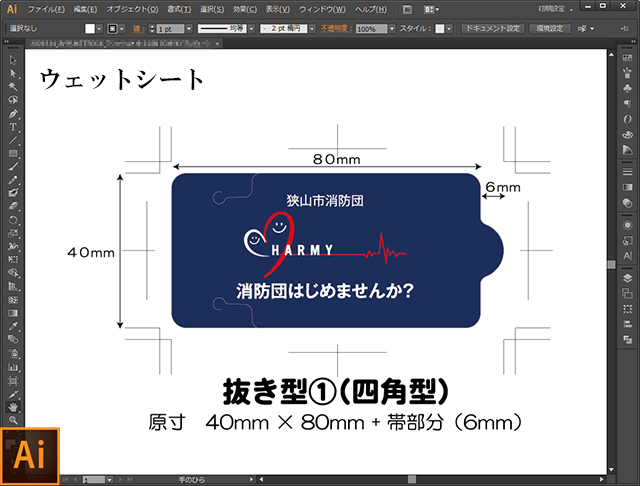Open the Layers panel icon
The image size is (640, 486).
click(x=627, y=278)
